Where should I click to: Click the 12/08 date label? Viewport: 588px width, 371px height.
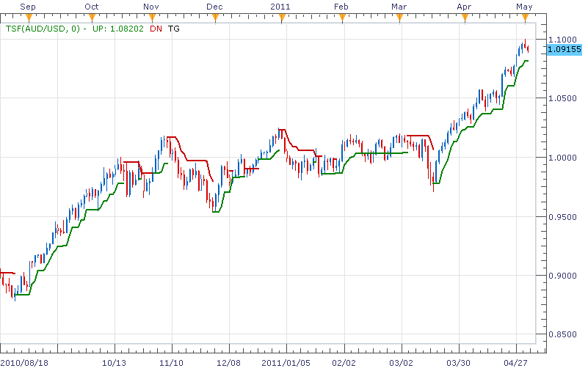(228, 363)
